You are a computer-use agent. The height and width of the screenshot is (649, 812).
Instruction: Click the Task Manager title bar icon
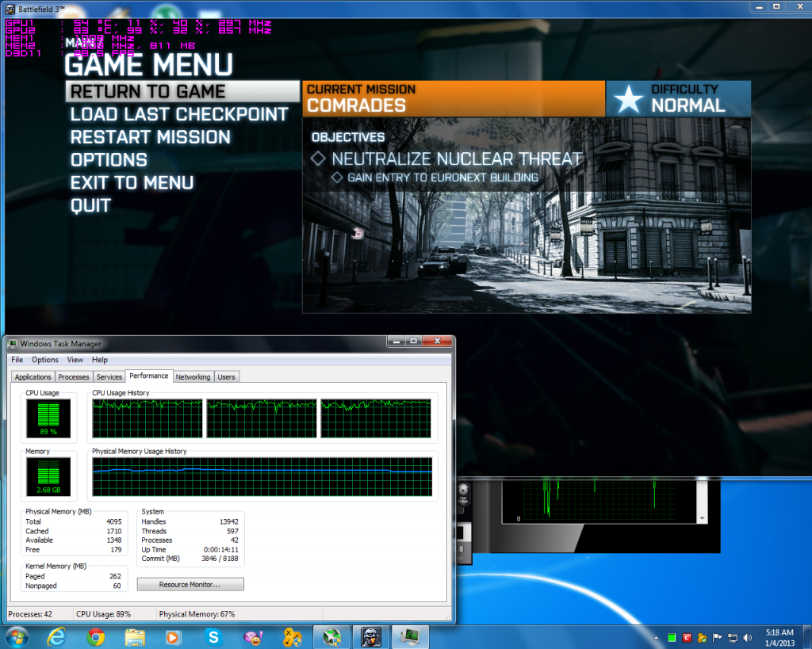coord(13,344)
